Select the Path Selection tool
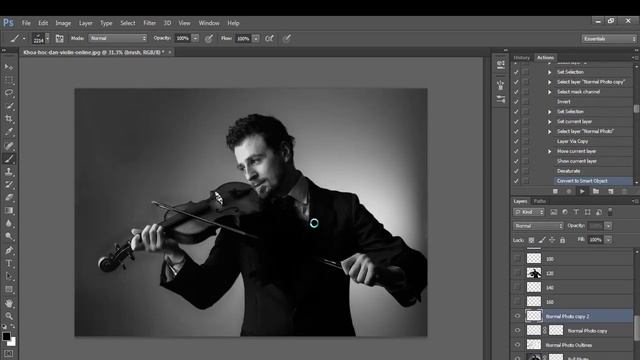Viewport: 640px width, 360px height. (9, 276)
